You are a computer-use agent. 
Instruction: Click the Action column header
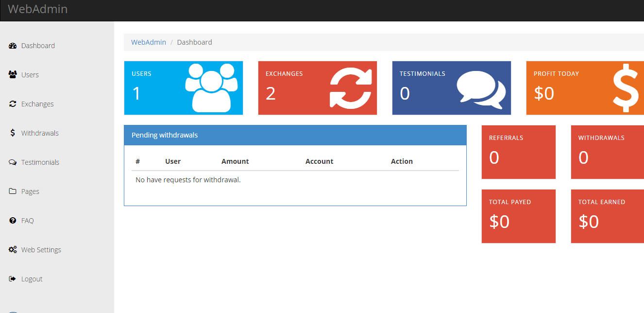pos(402,161)
